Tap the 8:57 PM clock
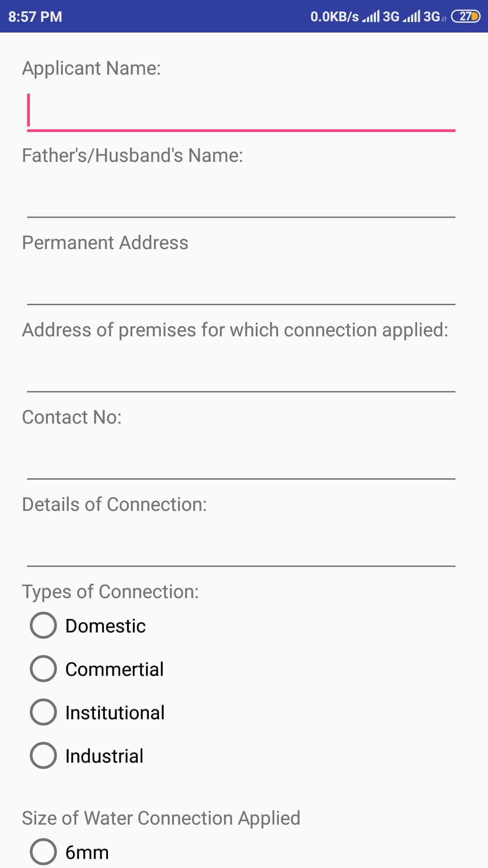Screen dimensions: 488x868 35,17
